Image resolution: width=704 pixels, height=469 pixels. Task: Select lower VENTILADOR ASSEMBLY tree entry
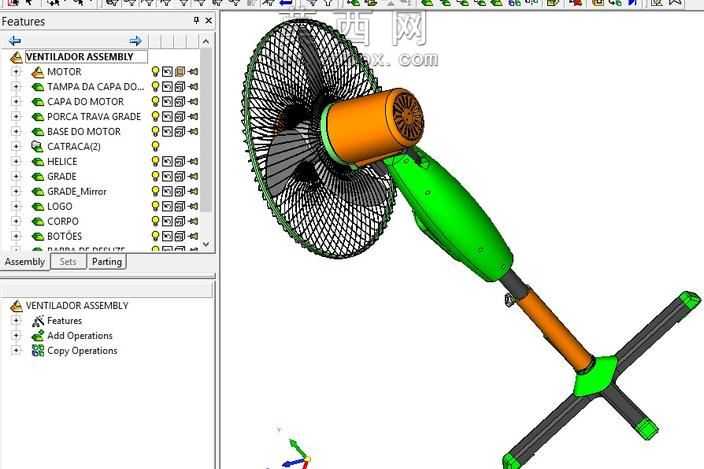tap(77, 306)
